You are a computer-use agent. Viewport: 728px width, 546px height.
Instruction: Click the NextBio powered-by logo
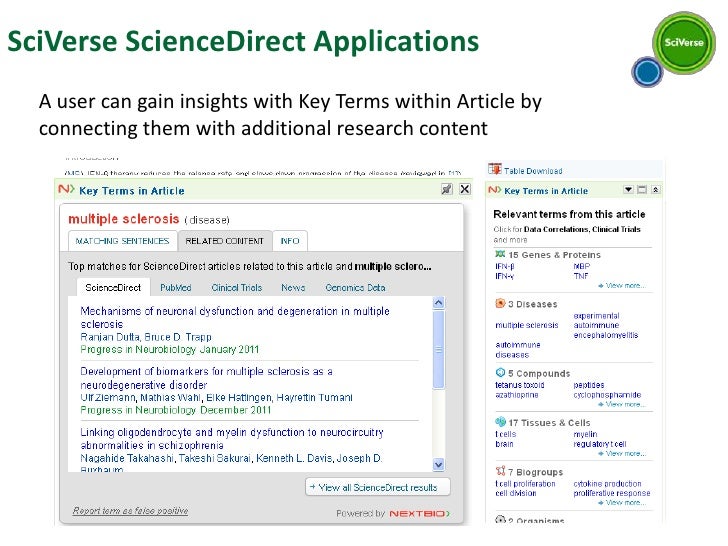[419, 514]
